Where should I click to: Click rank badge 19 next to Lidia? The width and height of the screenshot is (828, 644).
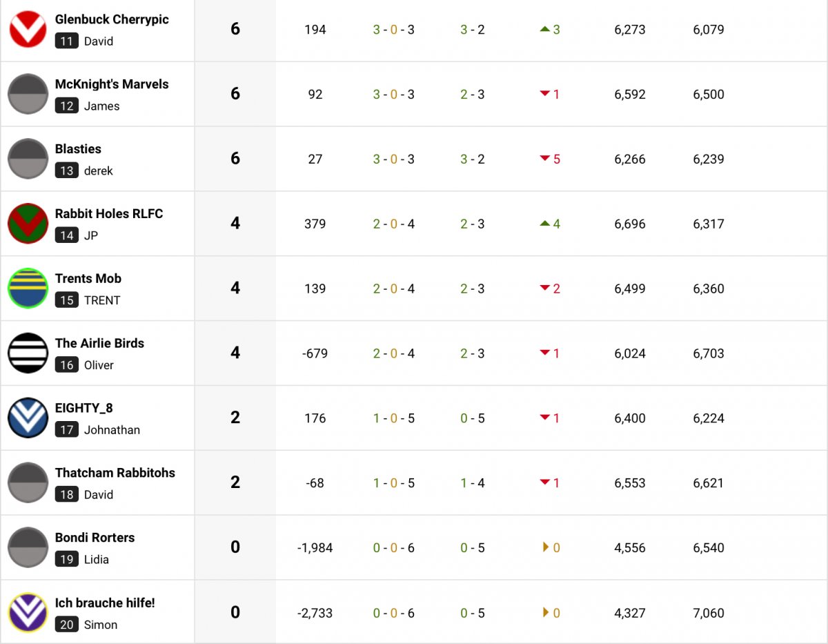point(67,560)
